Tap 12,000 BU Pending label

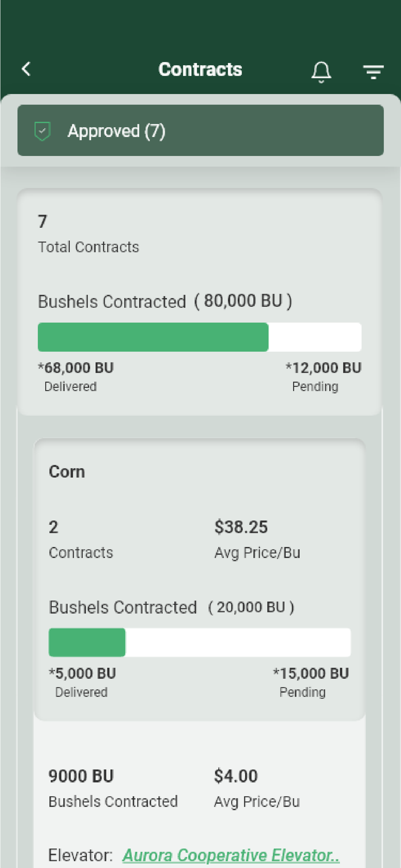[323, 376]
